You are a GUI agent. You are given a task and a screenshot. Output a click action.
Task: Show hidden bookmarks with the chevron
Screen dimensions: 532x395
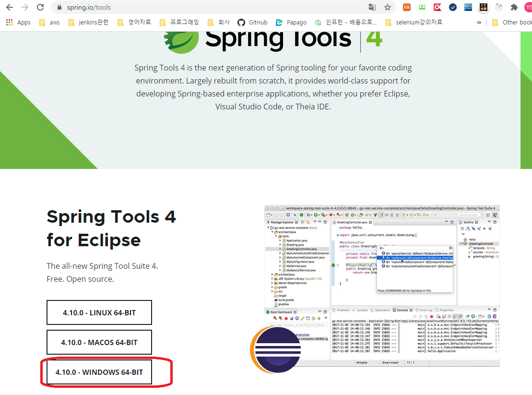[479, 23]
